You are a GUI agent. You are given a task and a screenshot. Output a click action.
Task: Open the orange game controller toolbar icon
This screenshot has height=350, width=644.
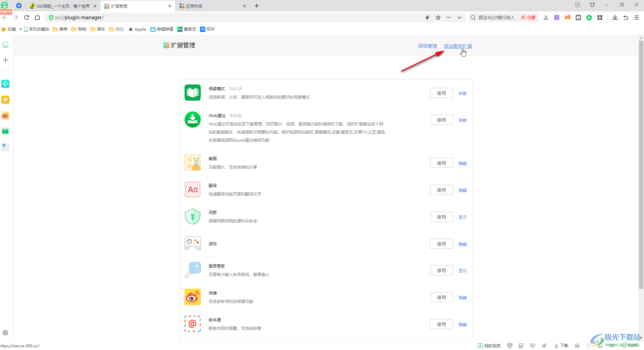pos(568,17)
